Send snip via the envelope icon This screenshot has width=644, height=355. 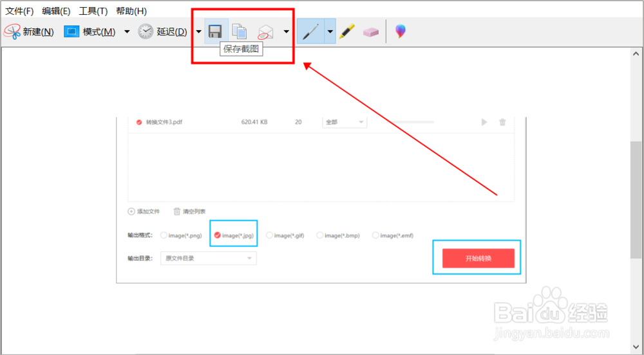[265, 32]
